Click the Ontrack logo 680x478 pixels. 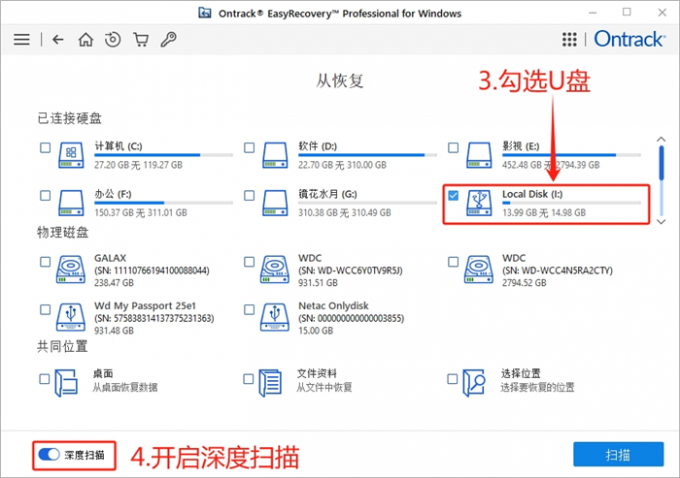click(x=629, y=39)
